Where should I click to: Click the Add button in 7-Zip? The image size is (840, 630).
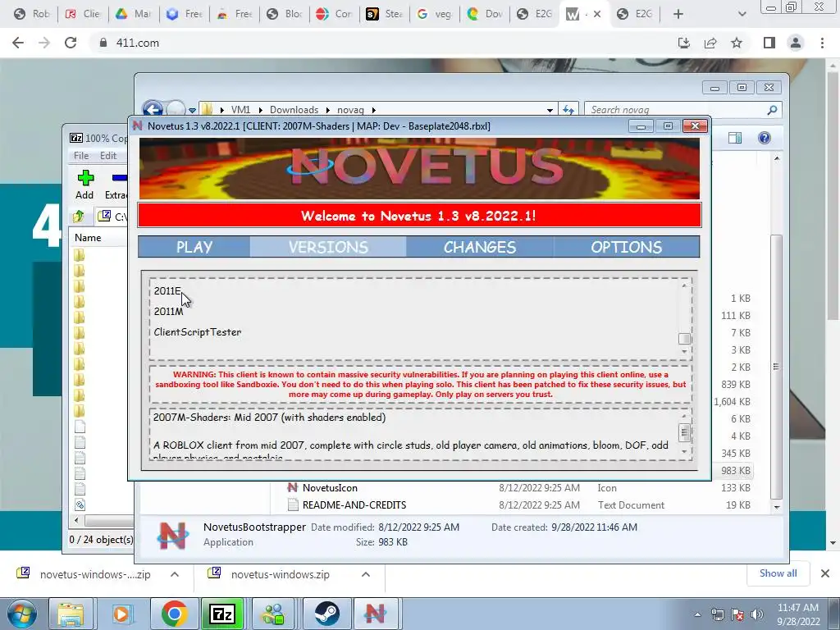point(84,185)
